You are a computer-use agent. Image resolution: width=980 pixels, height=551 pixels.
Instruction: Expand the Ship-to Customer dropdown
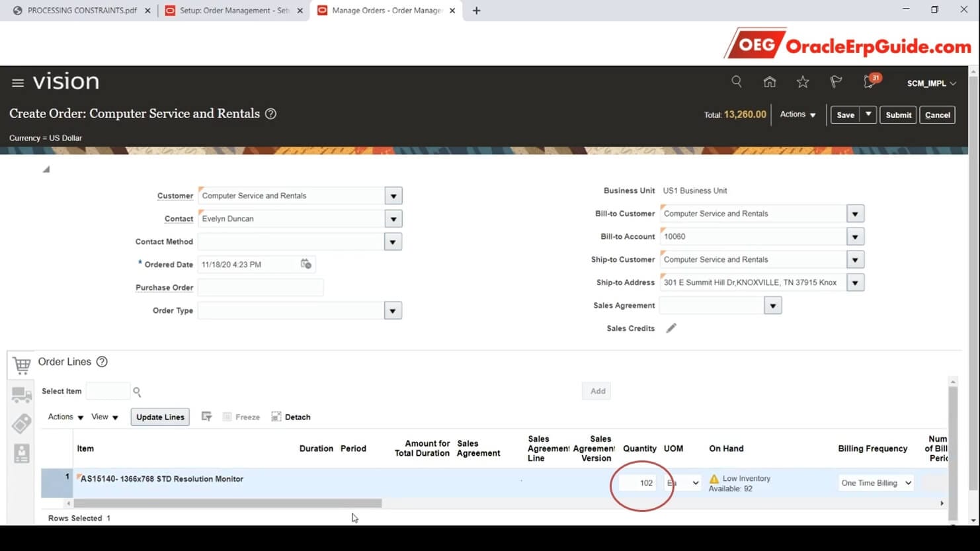(855, 260)
